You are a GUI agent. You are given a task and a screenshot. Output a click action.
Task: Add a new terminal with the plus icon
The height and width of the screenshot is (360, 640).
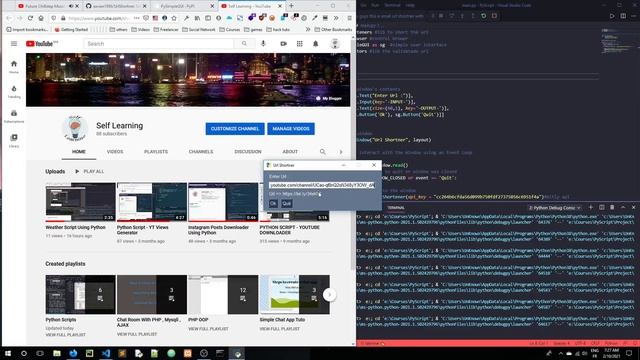pyautogui.click(x=591, y=207)
